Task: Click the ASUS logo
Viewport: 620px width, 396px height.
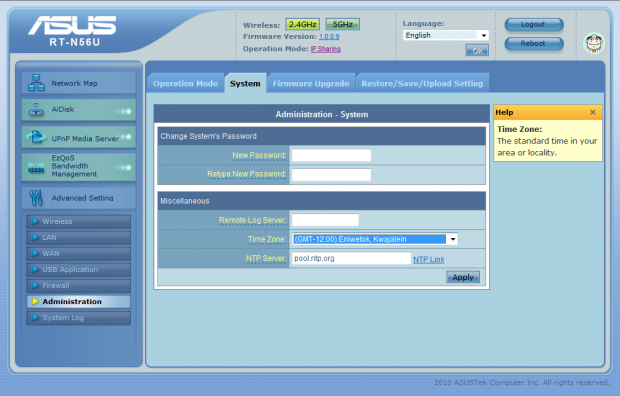Action: (72, 25)
